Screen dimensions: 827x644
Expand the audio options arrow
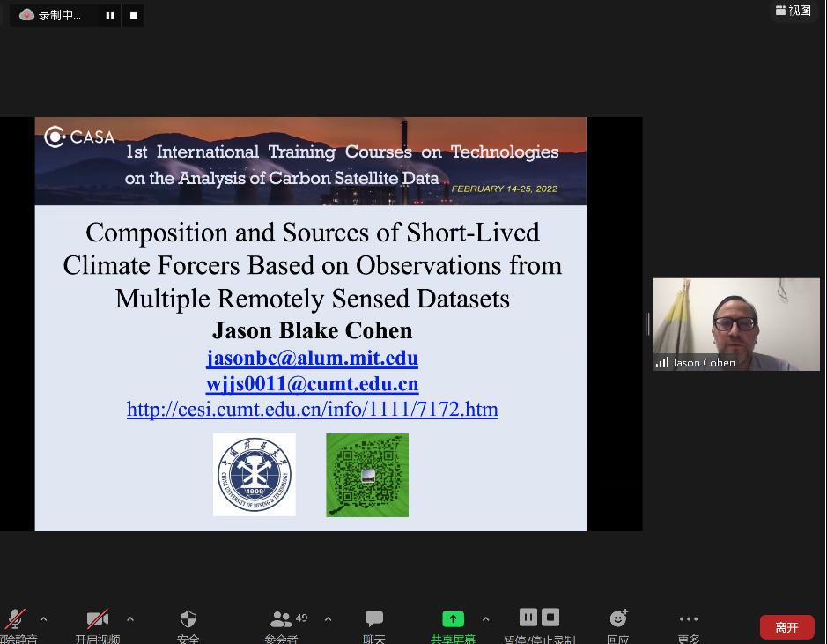pos(44,619)
